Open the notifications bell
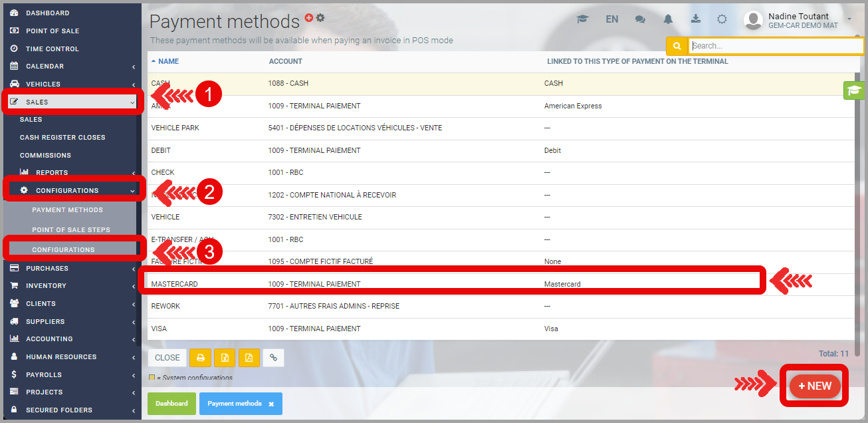 [x=668, y=19]
